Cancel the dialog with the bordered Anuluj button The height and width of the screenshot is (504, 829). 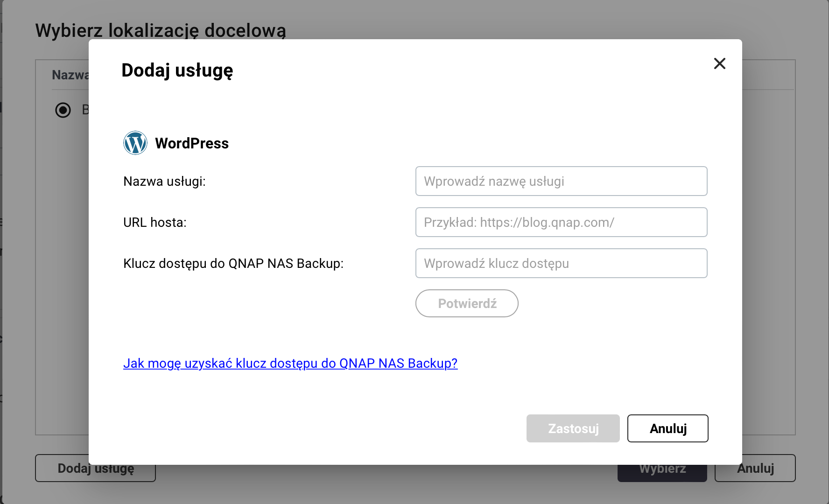[x=667, y=428]
